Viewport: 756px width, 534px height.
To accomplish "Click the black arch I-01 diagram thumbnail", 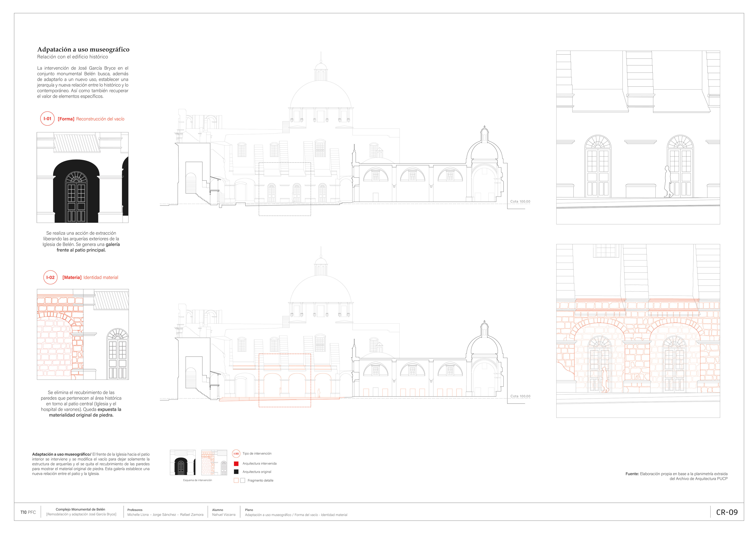I will 82,178.
